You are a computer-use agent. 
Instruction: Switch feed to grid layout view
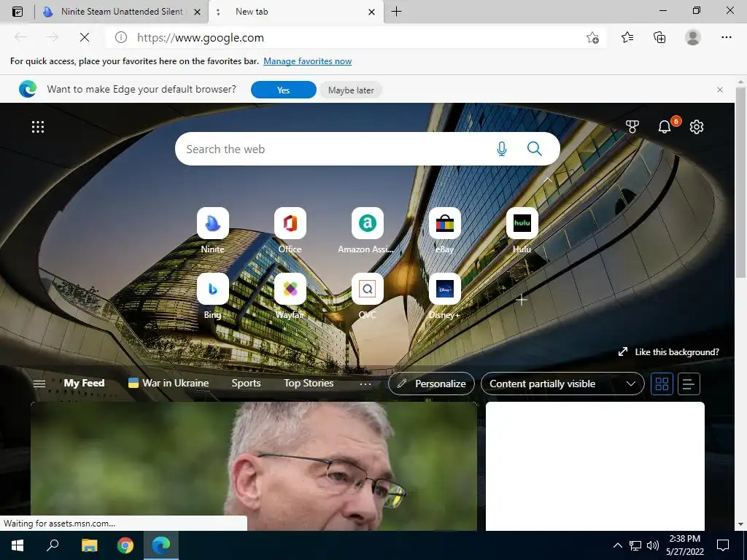pyautogui.click(x=662, y=384)
